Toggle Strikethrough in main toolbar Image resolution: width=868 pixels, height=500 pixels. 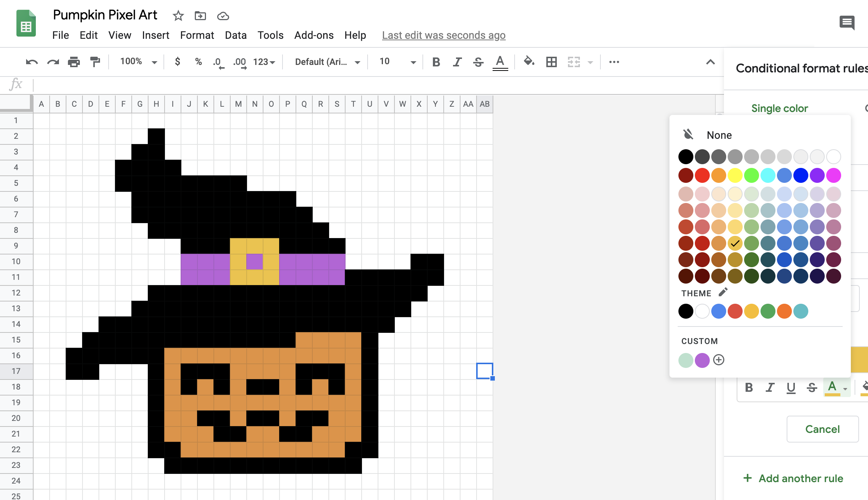tap(478, 62)
